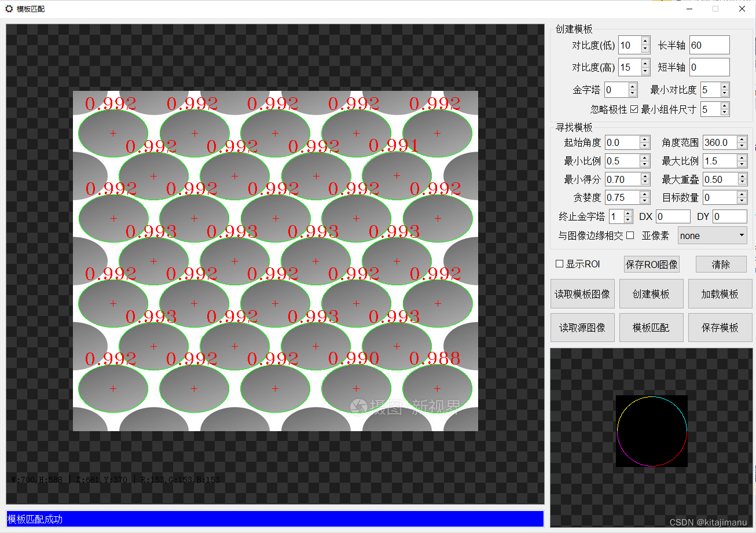Image resolution: width=756 pixels, height=533 pixels.
Task: Click the circle template preview thumbnail
Action: 652,431
